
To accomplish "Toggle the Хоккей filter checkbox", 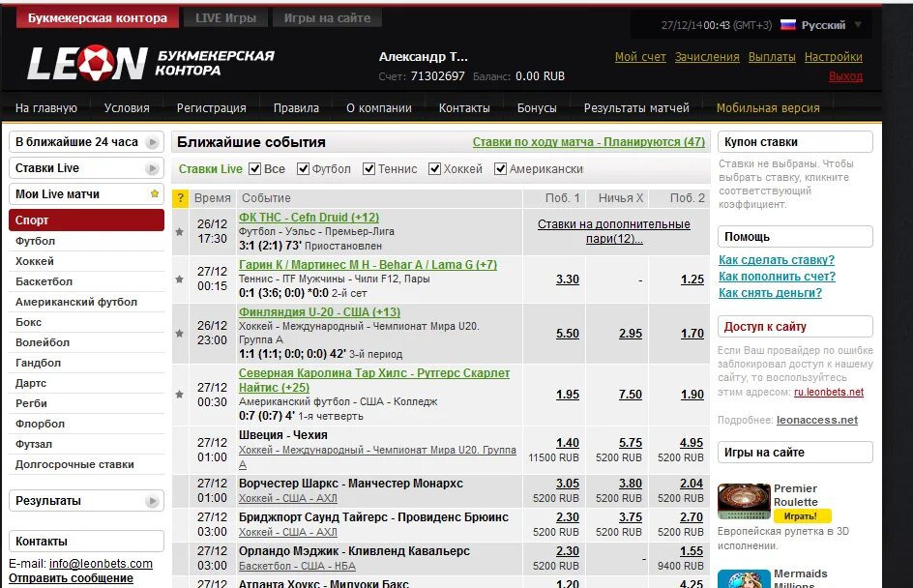I will 434,169.
